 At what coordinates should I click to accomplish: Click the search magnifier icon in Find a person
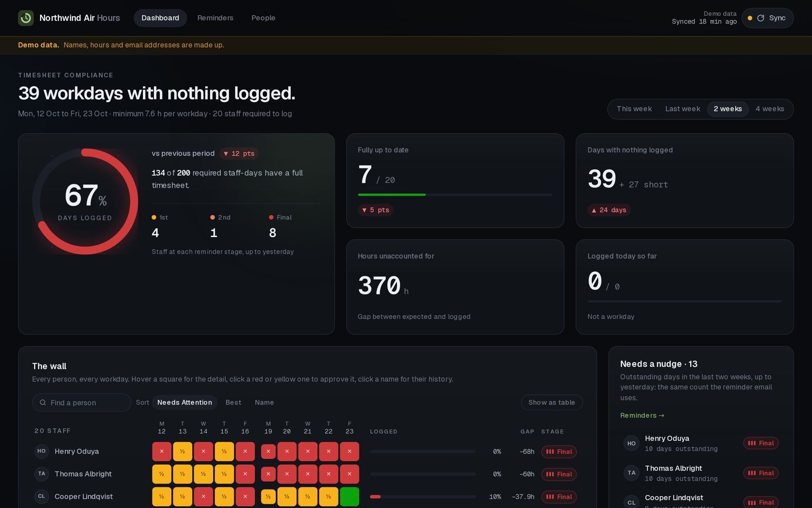coord(43,402)
